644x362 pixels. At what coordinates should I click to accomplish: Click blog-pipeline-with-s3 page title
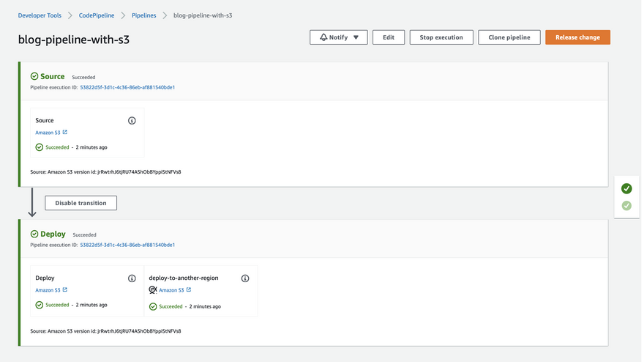(x=74, y=40)
